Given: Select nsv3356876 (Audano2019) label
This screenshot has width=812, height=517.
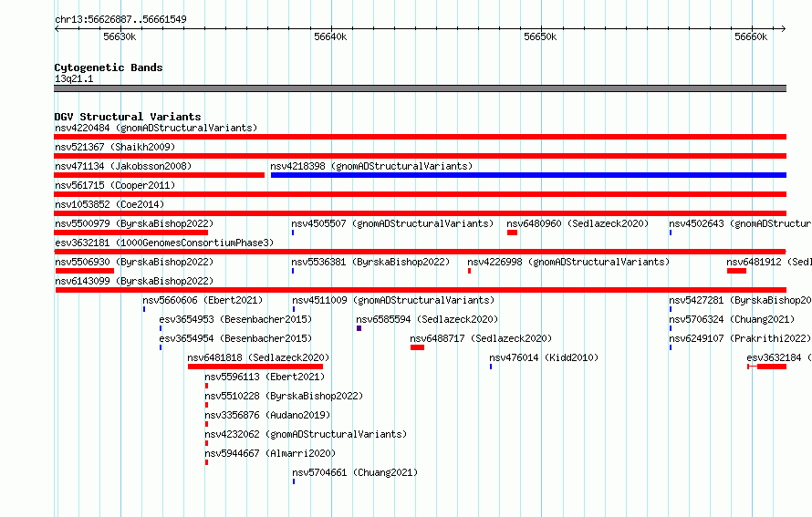Looking at the screenshot, I should (x=267, y=415).
